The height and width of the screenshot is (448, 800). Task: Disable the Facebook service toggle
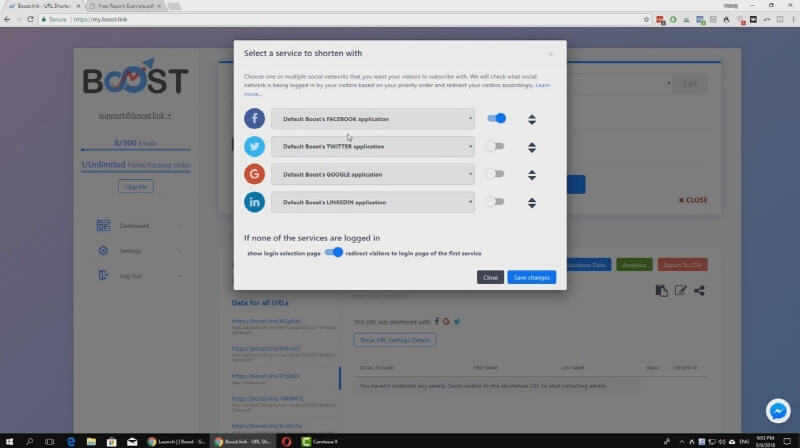click(496, 118)
